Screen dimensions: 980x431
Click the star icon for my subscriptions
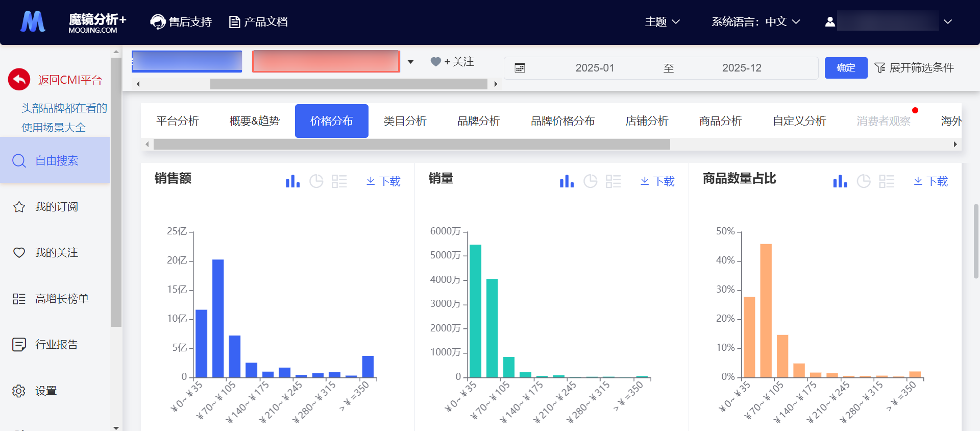coord(19,207)
